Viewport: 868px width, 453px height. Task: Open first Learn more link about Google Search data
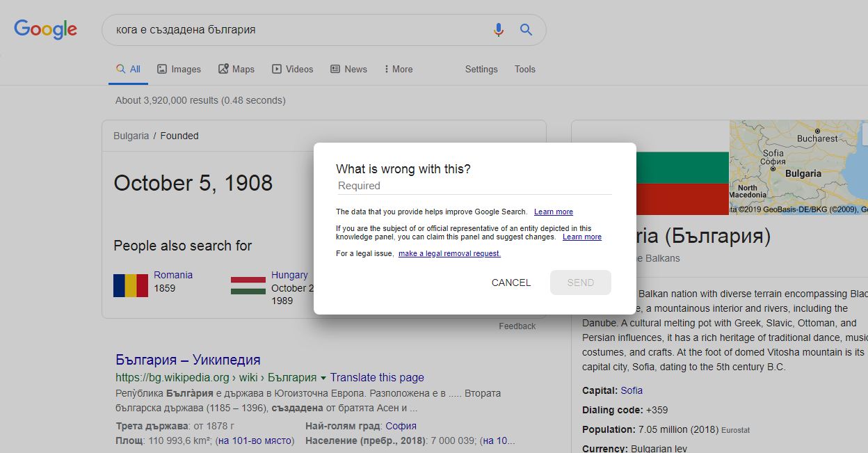[554, 212]
